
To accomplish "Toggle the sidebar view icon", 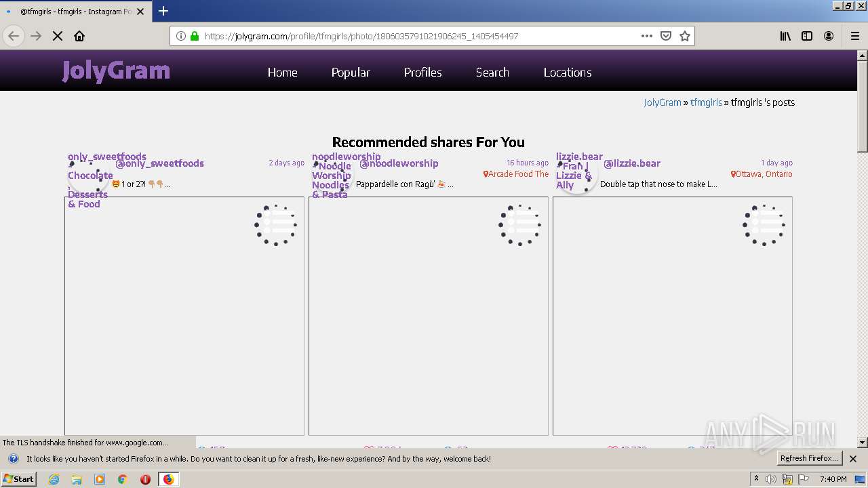I will coord(807,36).
